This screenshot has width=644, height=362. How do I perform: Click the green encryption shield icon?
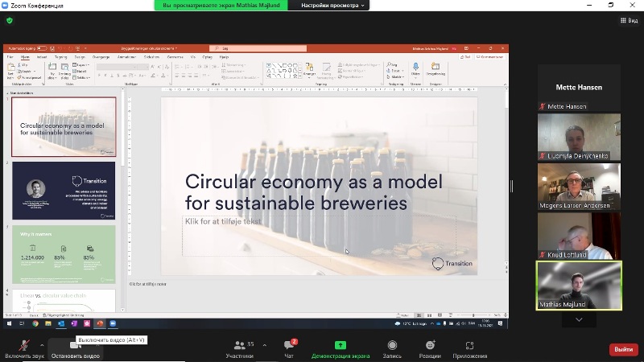10,20
